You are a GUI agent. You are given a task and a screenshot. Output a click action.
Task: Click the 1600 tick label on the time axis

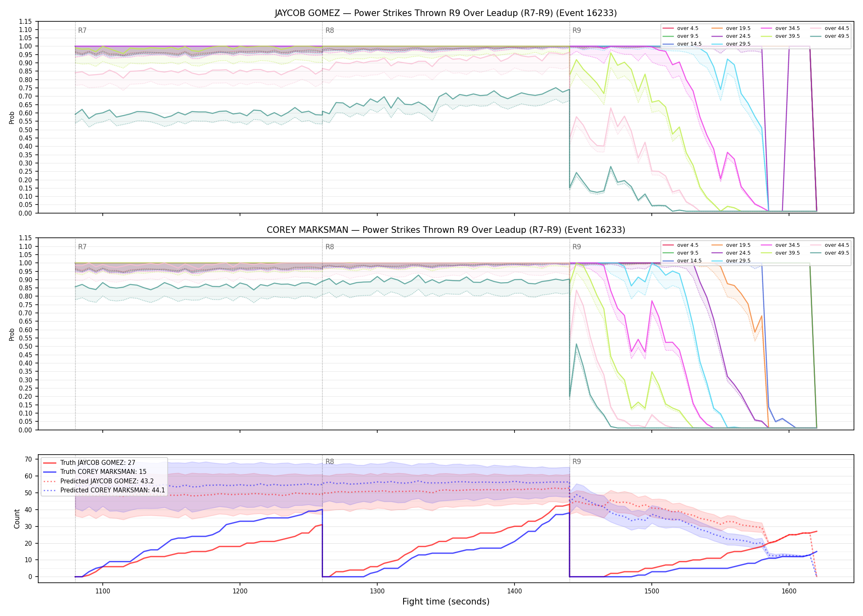(789, 591)
